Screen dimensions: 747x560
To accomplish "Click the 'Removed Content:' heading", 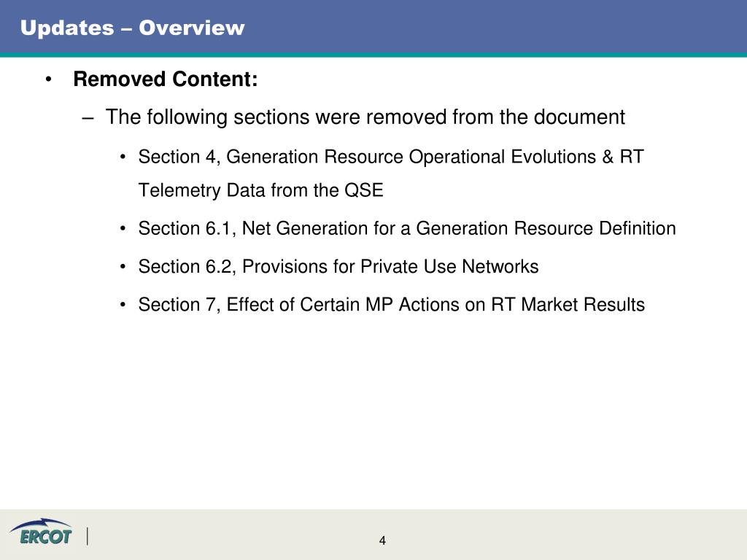I will pos(166,79).
